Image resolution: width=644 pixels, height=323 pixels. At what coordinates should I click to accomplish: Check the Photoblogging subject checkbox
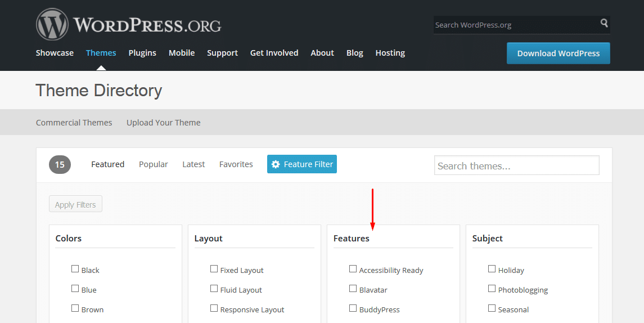click(492, 289)
